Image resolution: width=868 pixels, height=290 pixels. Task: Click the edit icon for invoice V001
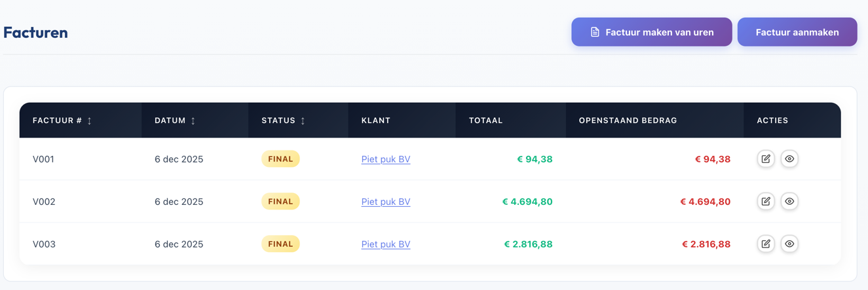(x=766, y=159)
